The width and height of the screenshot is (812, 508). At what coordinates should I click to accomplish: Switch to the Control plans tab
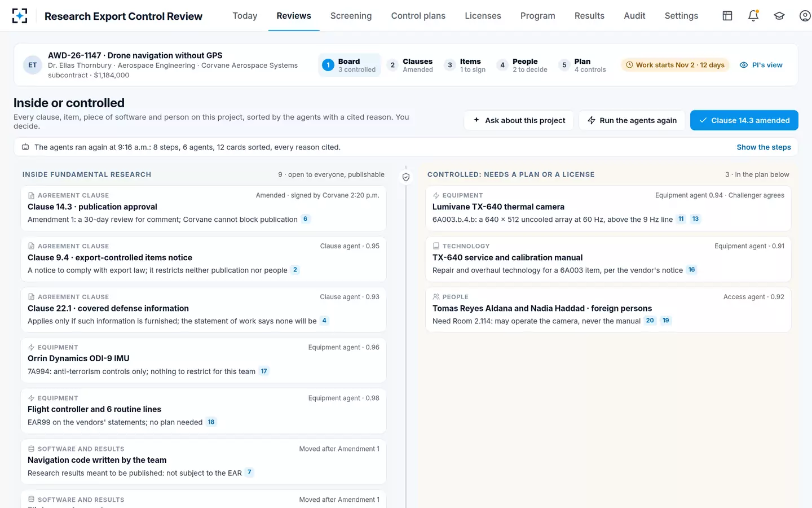418,16
